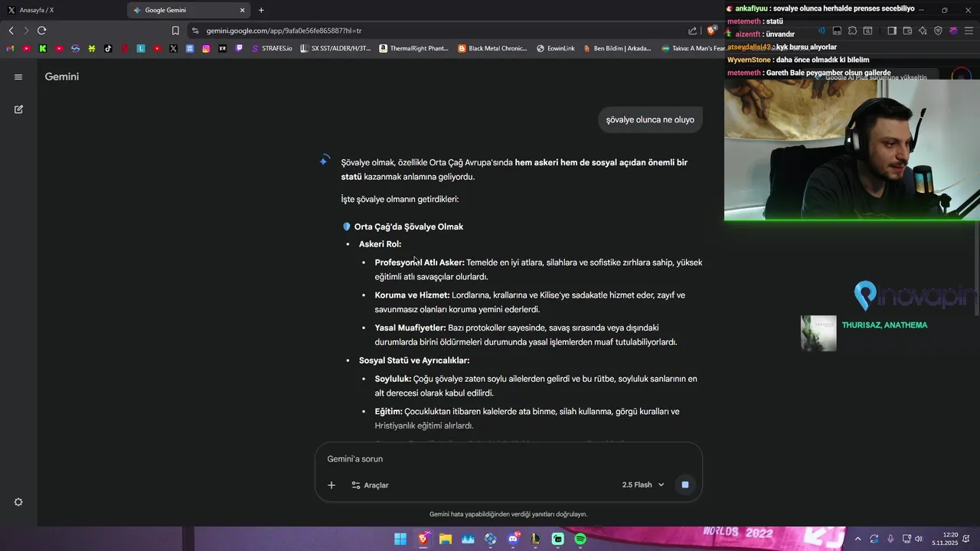The height and width of the screenshot is (551, 980).
Task: Click the plus attach button in prompt box
Action: 332,485
